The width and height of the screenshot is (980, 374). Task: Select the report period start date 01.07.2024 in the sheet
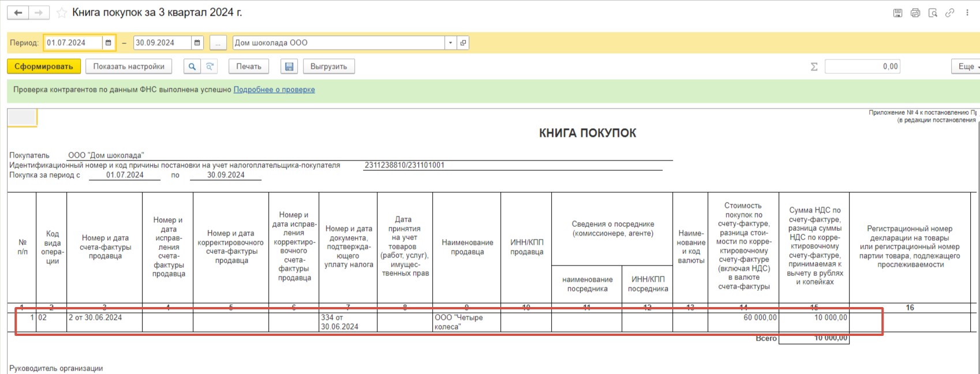click(125, 175)
